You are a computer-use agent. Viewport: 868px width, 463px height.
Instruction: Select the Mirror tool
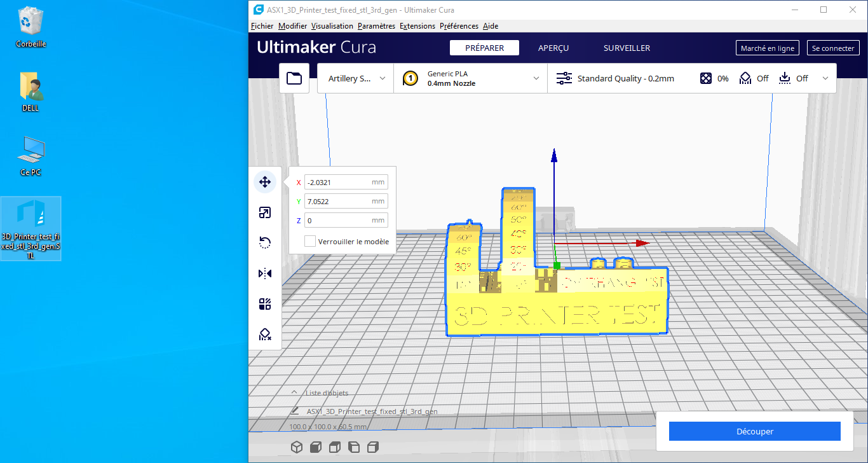click(x=265, y=273)
